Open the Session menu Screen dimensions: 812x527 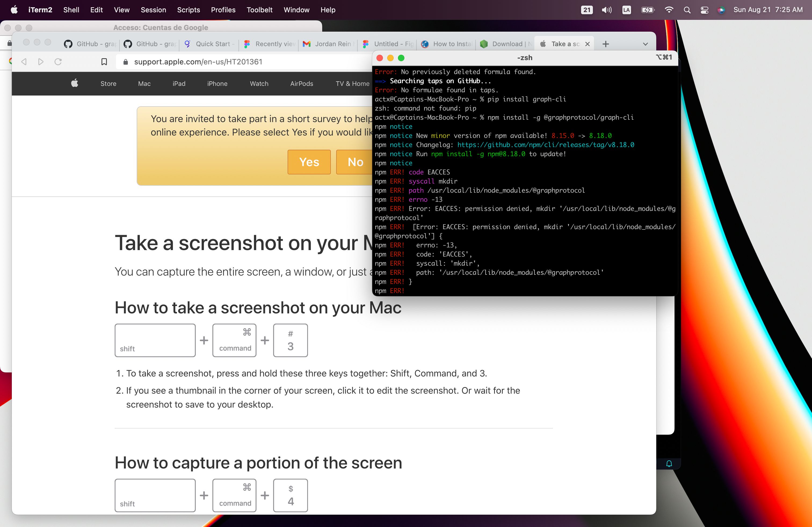153,10
